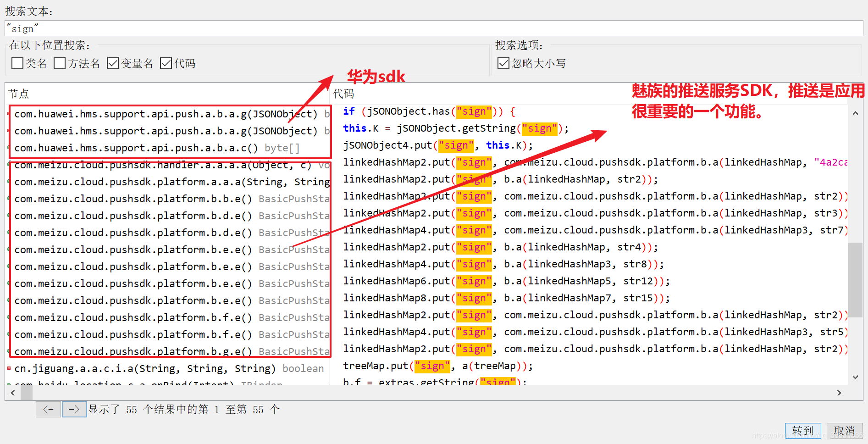Go to next results page arrow button
The height and width of the screenshot is (444, 868).
pos(74,409)
